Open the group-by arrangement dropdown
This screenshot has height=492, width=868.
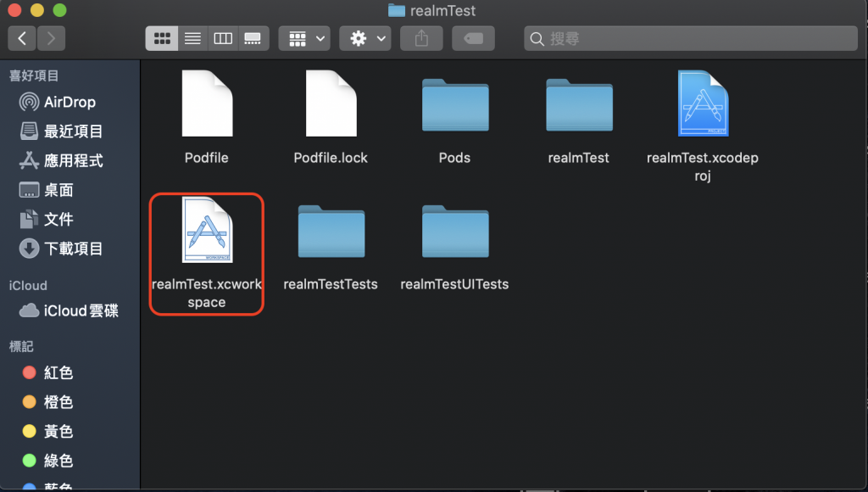(x=304, y=38)
